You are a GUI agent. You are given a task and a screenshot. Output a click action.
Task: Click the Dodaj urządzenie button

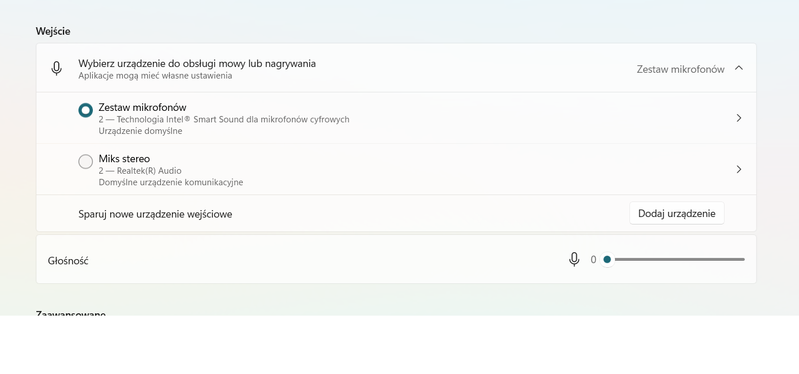point(677,213)
